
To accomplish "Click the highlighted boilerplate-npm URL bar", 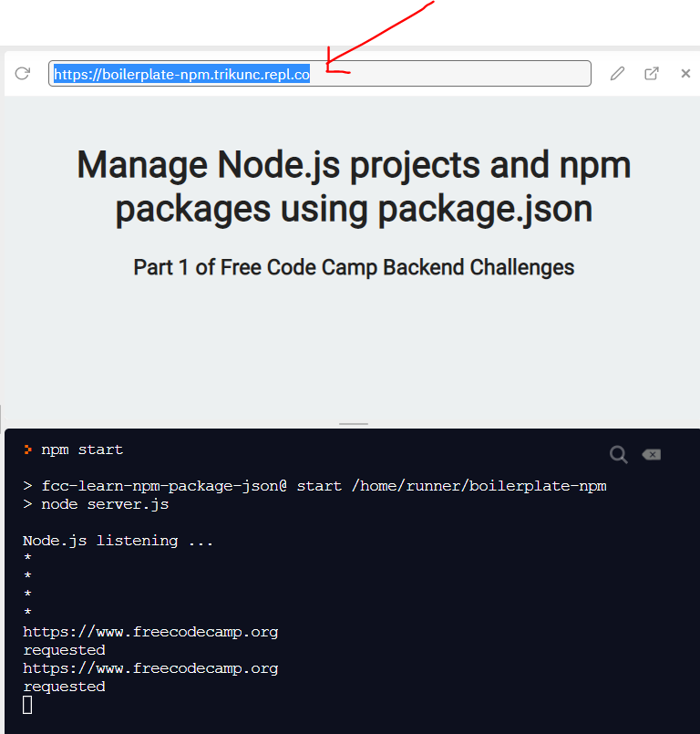I will pyautogui.click(x=319, y=73).
